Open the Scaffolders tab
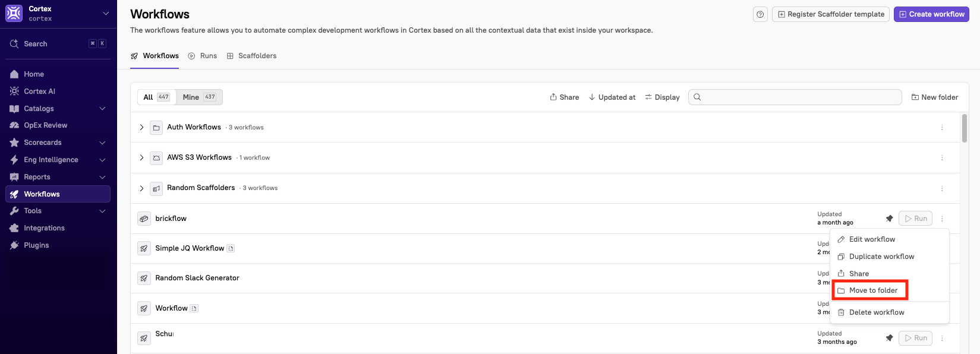This screenshot has width=980, height=354. pyautogui.click(x=252, y=56)
